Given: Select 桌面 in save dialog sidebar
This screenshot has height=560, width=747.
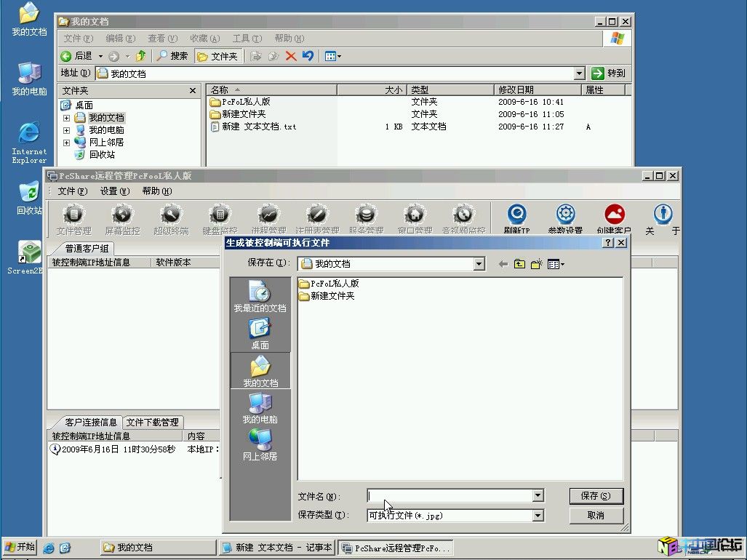Looking at the screenshot, I should coord(260,334).
